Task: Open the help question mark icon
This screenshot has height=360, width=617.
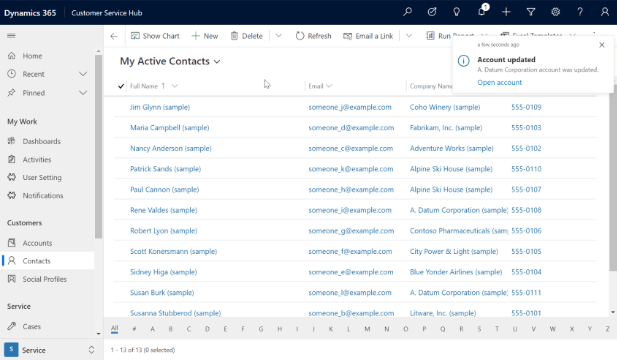Action: pyautogui.click(x=580, y=12)
